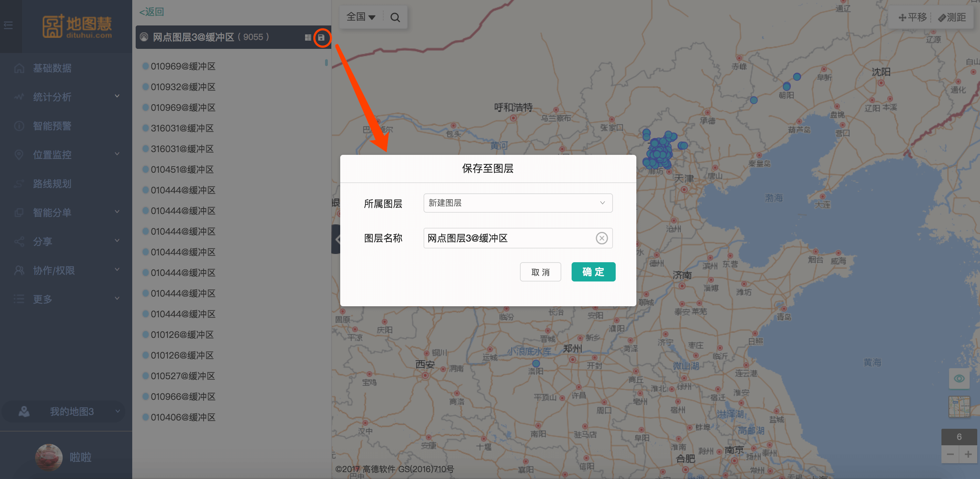980x479 pixels.
Task: Open the 所属图层 新建图层 dropdown
Action: (518, 203)
